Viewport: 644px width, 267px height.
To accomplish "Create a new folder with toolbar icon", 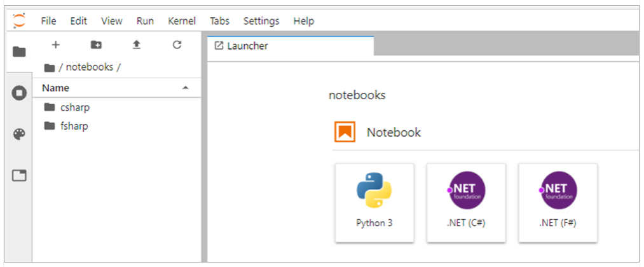I will coord(96,44).
